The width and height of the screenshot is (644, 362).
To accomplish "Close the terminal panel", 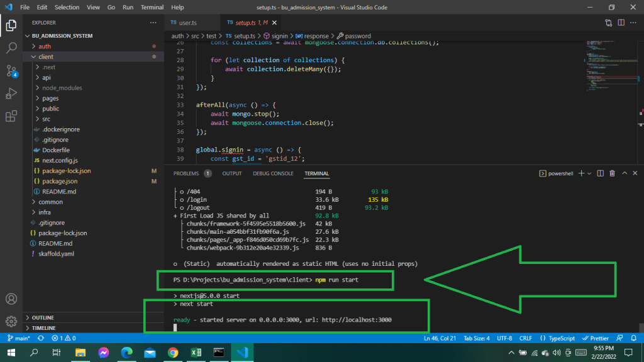I will (x=635, y=173).
